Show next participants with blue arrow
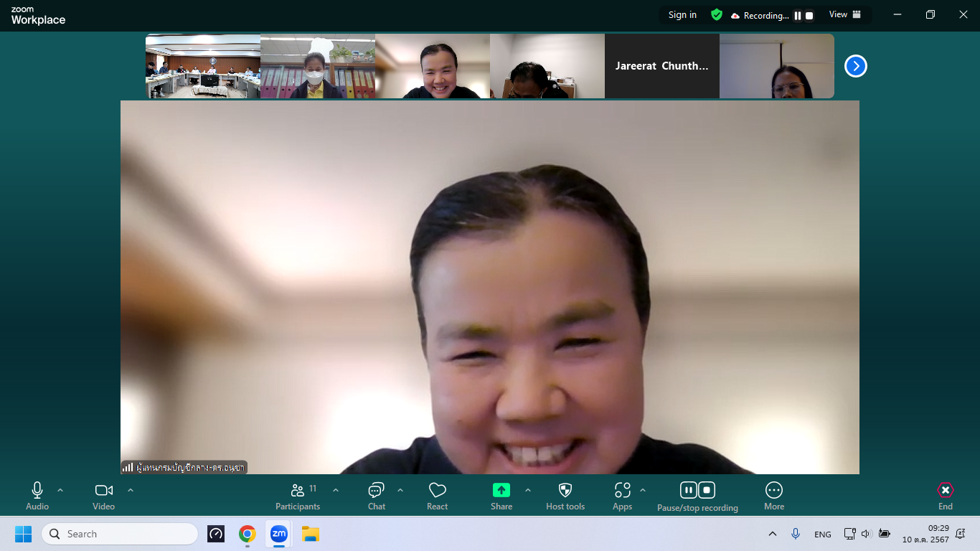Screen dimensions: 980x551 click(856, 66)
